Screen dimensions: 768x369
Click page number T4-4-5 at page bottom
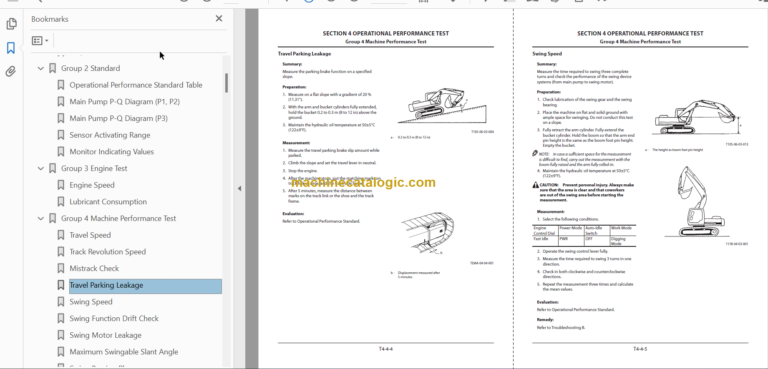click(x=640, y=349)
